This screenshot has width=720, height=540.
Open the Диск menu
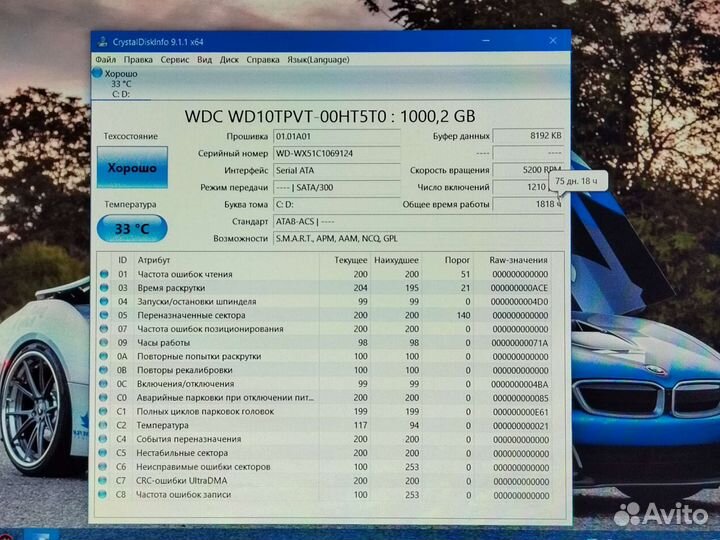tap(229, 60)
